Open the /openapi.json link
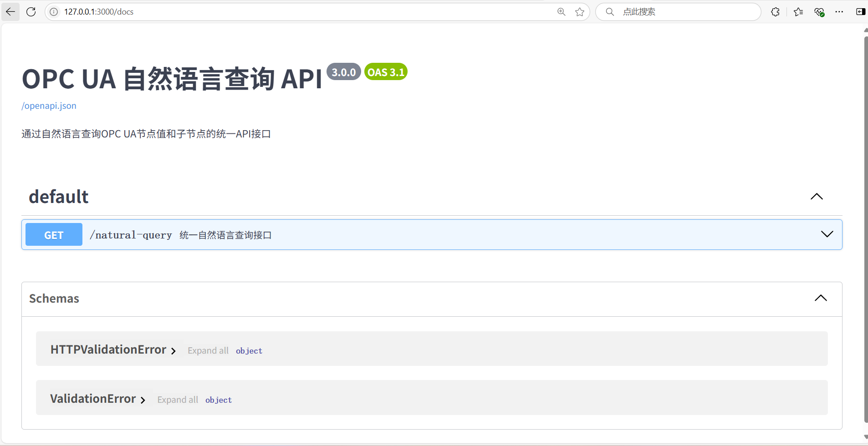The image size is (868, 446). pos(49,106)
